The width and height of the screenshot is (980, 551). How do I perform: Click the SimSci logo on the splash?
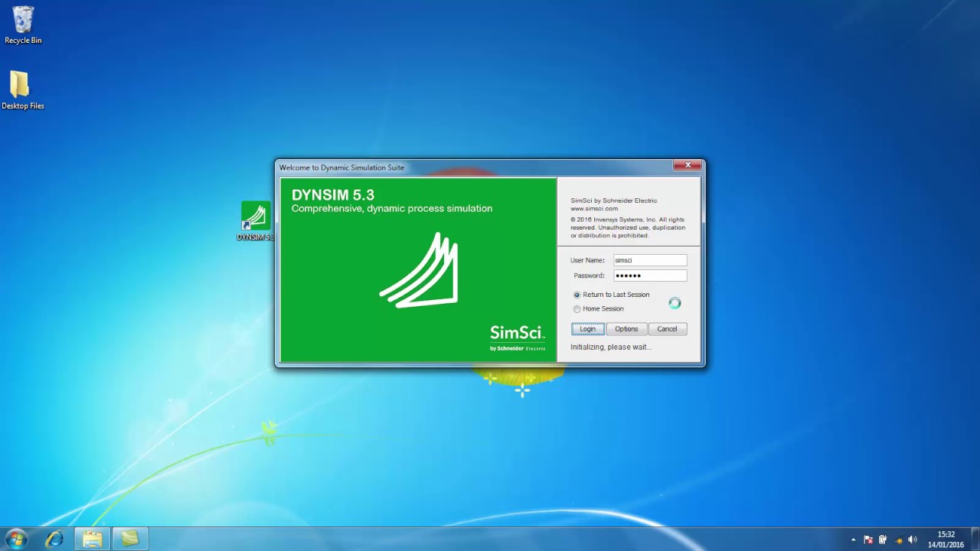(518, 337)
